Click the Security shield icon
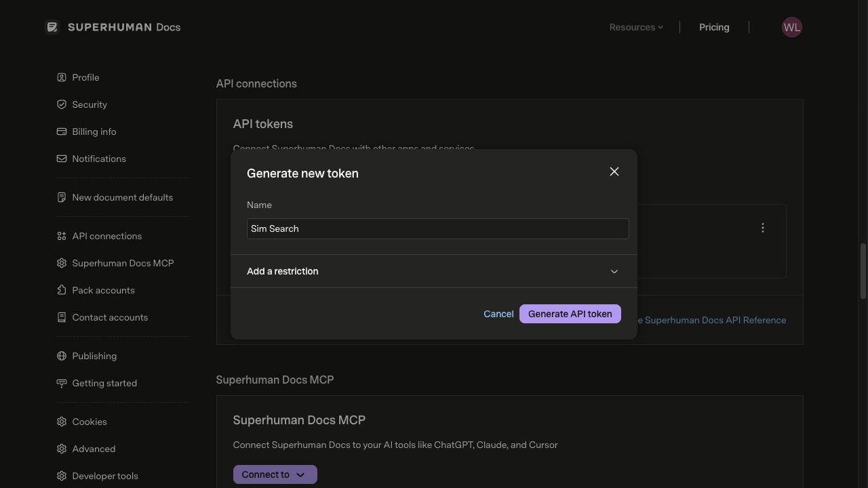Image resolution: width=868 pixels, height=488 pixels. click(62, 104)
